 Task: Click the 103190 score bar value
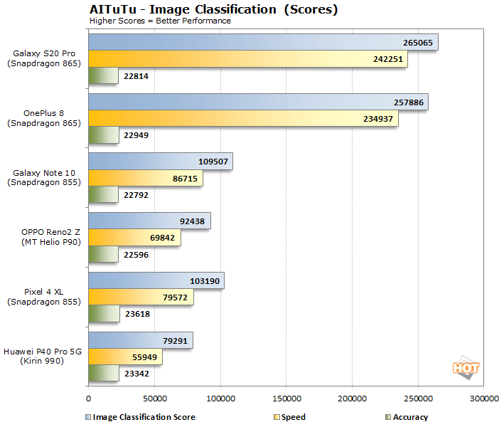pos(205,281)
